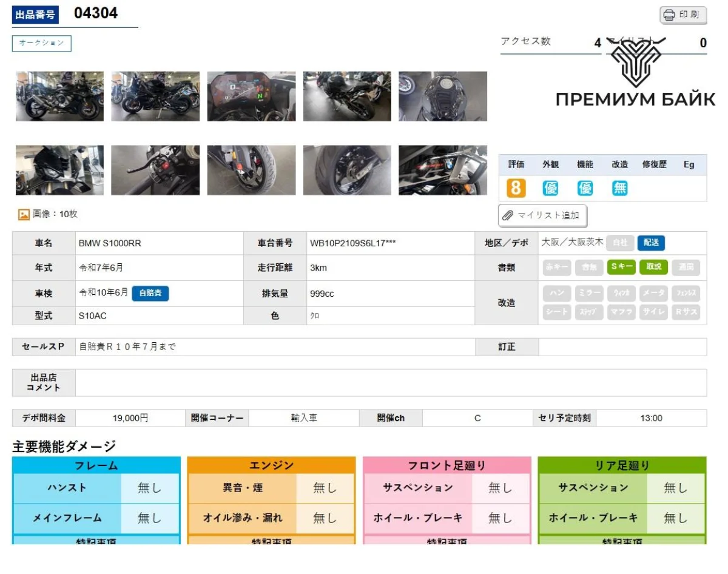Click the blue 自賠責 badge
728x574 pixels.
click(150, 293)
